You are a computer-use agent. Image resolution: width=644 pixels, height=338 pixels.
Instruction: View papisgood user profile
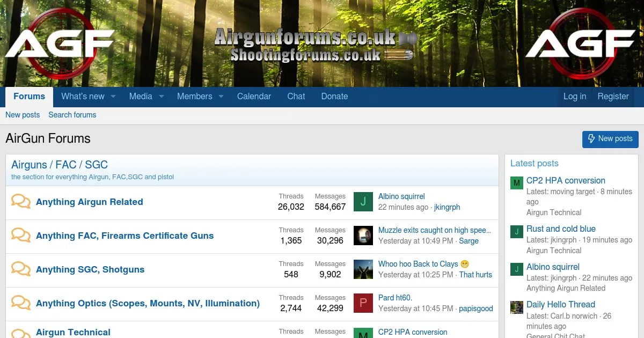476,308
